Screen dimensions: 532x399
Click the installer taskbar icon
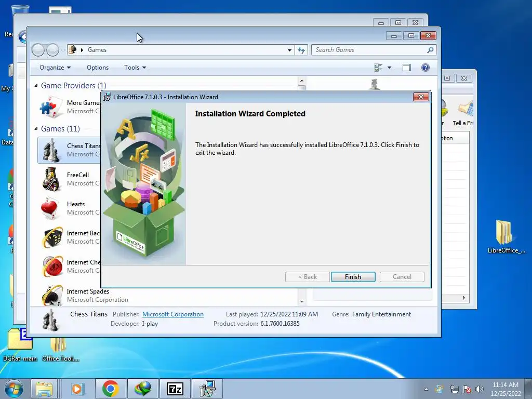[207, 389]
